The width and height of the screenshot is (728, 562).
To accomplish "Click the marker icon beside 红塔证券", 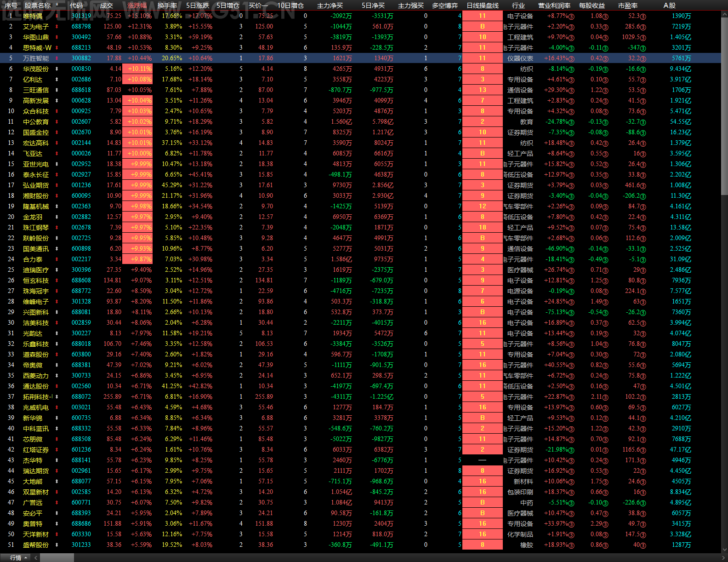I will pos(57,450).
